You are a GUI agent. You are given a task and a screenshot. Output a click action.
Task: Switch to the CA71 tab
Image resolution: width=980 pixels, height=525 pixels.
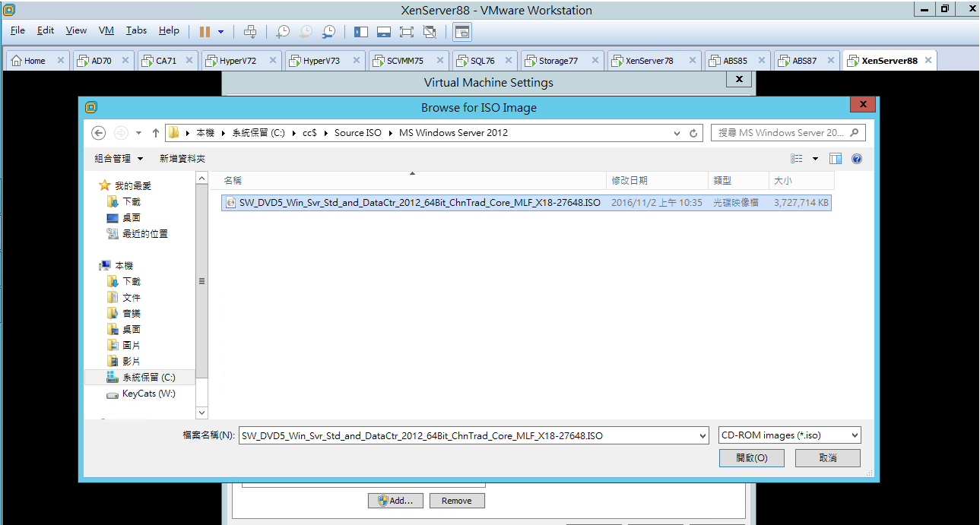[166, 61]
